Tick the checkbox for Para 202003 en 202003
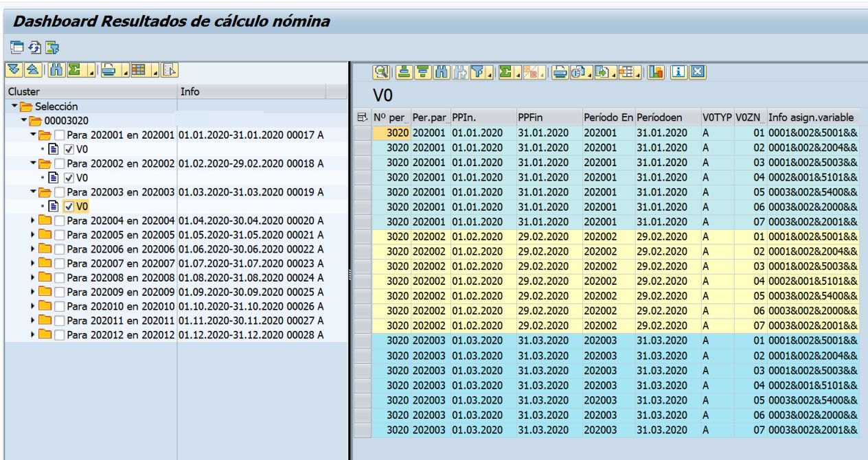The height and width of the screenshot is (460, 868). tap(60, 191)
